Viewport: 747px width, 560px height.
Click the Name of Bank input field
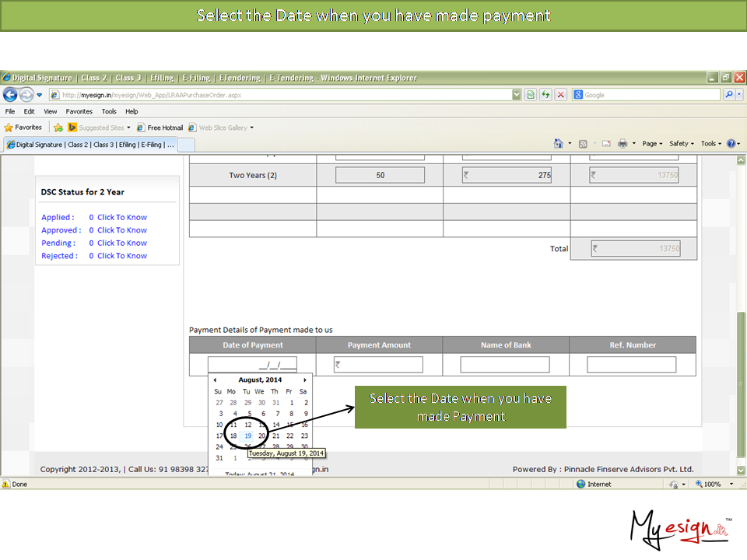pyautogui.click(x=505, y=365)
